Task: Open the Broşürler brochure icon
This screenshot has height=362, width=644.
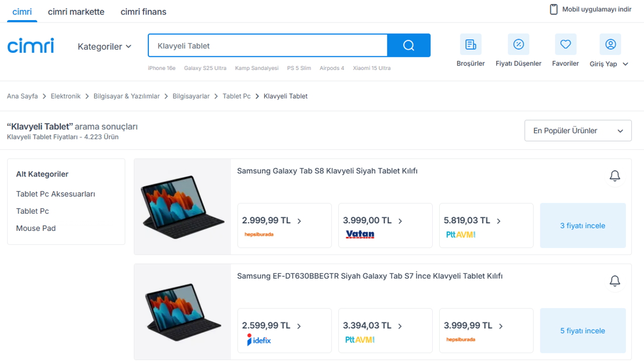Action: coord(470,45)
